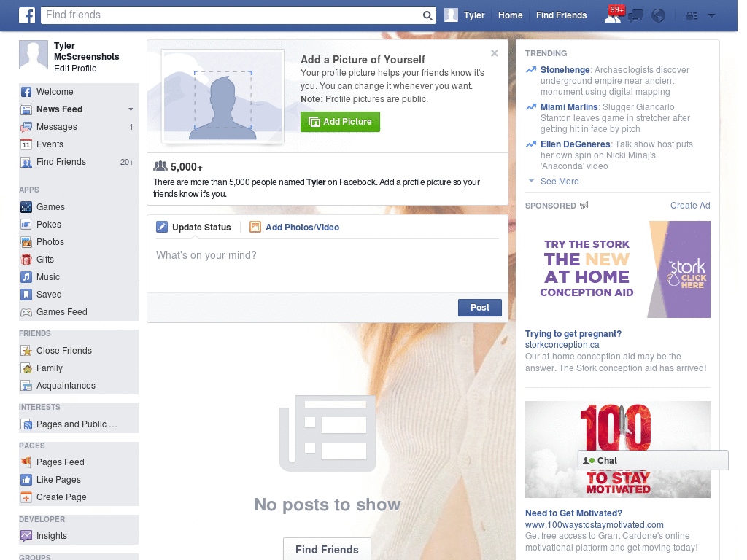The image size is (747, 560).
Task: Click the Events calendar icon
Action: (x=26, y=144)
